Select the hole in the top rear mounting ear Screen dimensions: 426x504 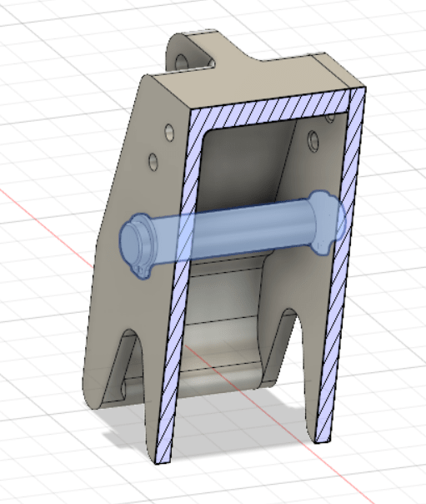pyautogui.click(x=182, y=62)
